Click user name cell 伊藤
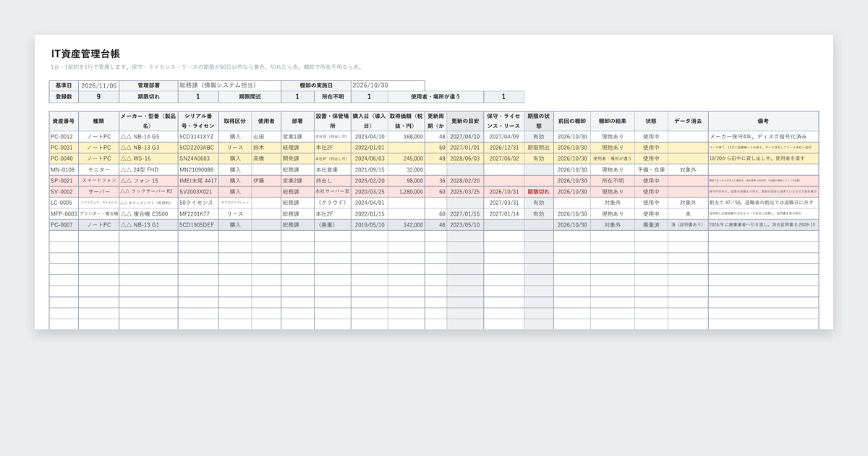 click(266, 180)
